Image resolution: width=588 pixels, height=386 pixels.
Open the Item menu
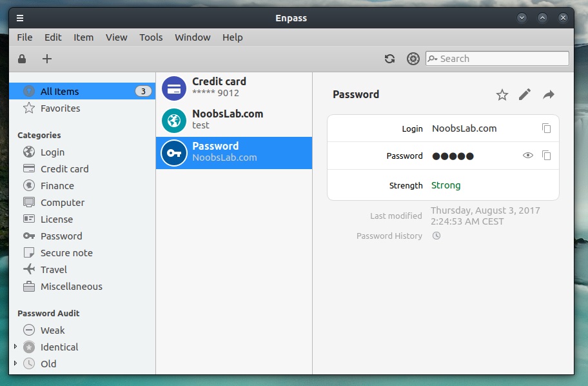coord(83,37)
